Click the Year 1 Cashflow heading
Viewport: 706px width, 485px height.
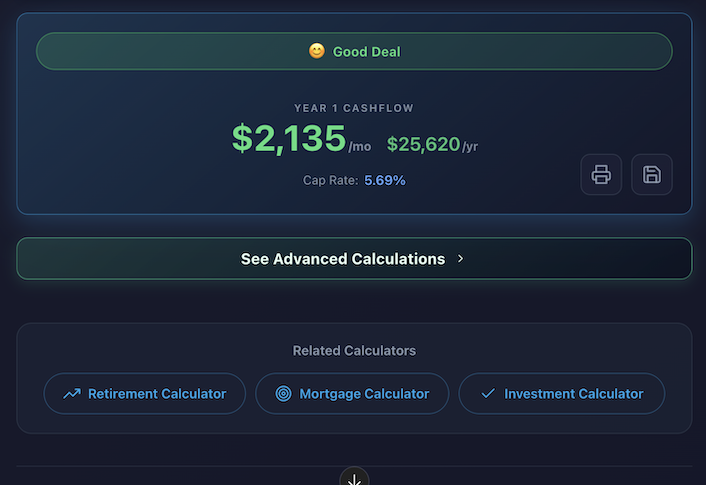pyautogui.click(x=354, y=108)
